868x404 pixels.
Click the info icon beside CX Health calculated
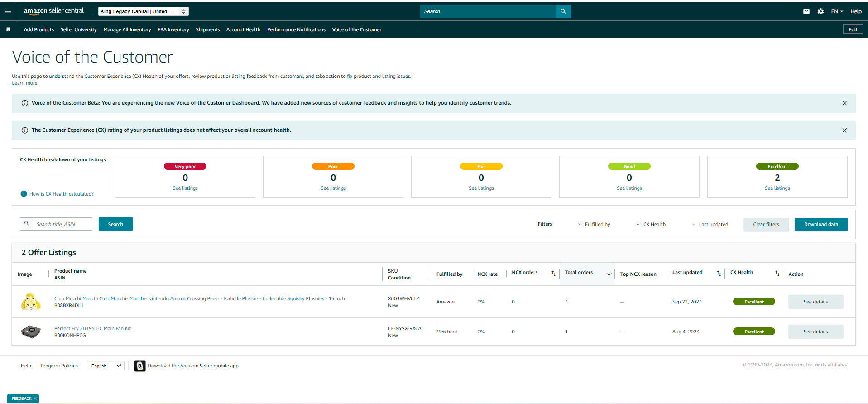24,194
